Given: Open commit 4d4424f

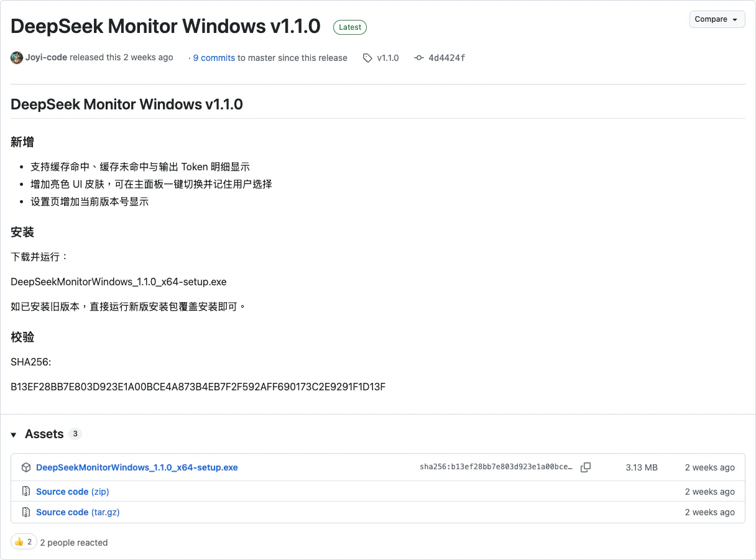Looking at the screenshot, I should click(x=447, y=58).
